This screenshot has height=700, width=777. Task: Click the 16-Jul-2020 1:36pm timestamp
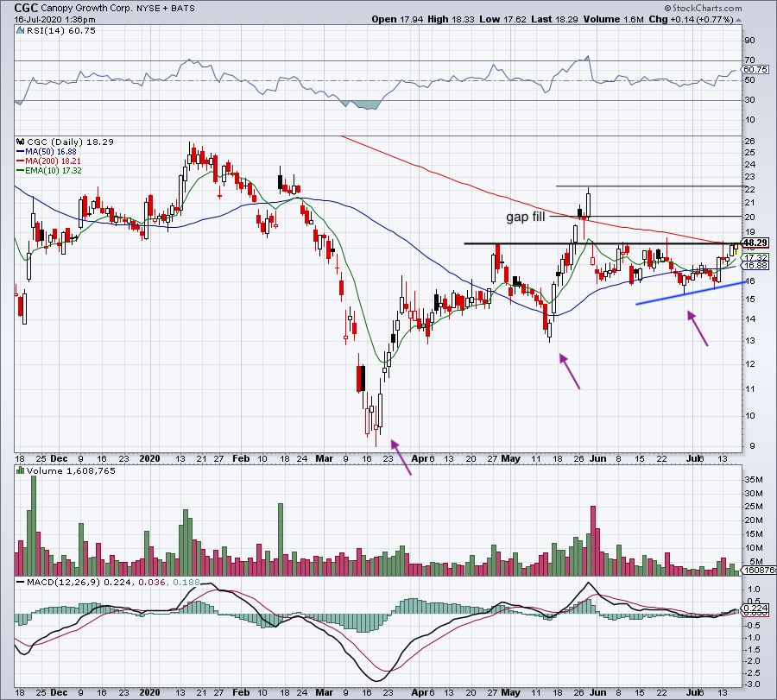coord(54,20)
